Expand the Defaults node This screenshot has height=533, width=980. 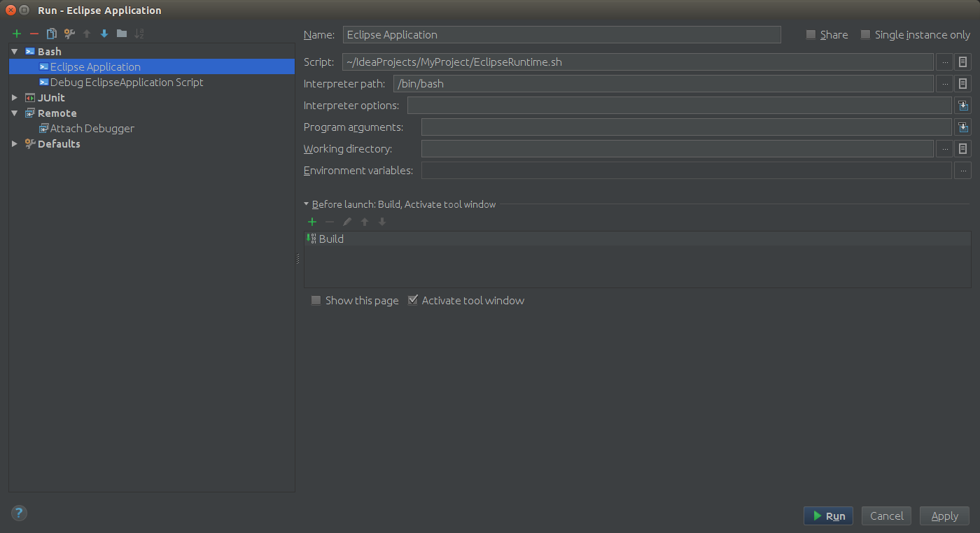15,144
